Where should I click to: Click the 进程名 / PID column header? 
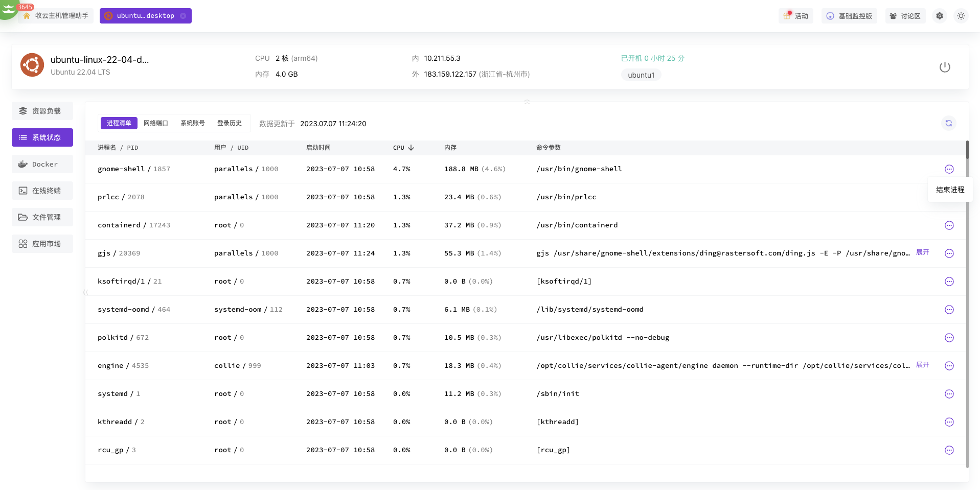(x=118, y=148)
